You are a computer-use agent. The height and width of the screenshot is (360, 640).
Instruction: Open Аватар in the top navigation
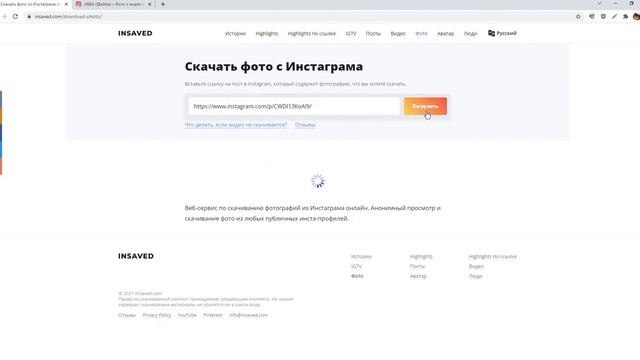click(x=445, y=33)
